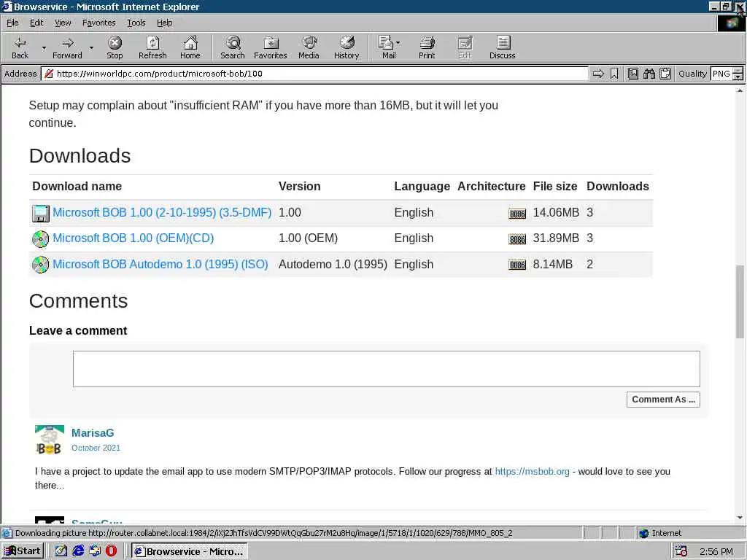Viewport: 747px width, 560px height.
Task: Click the floppy disk icon for BOB 3.5-DMF
Action: 41,214
